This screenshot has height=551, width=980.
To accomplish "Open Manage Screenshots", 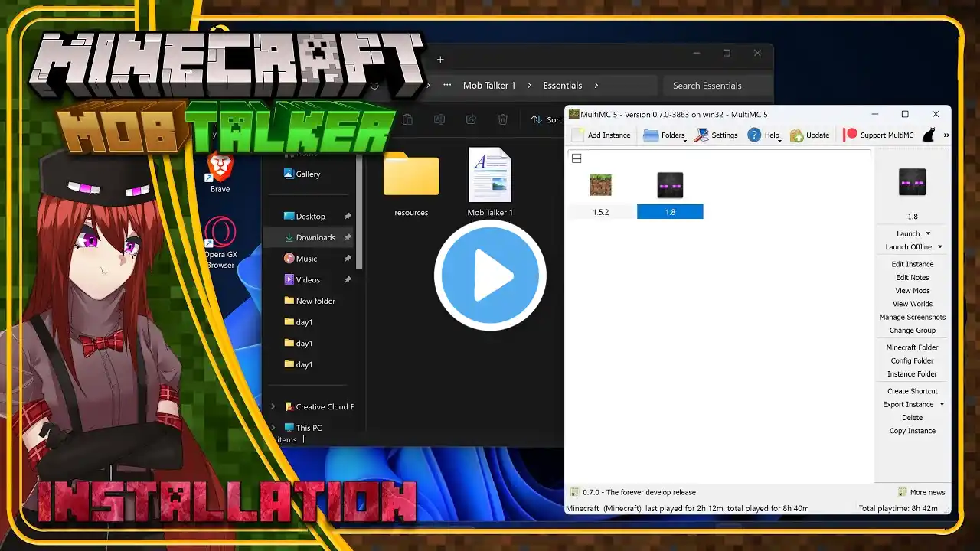I will pyautogui.click(x=913, y=317).
